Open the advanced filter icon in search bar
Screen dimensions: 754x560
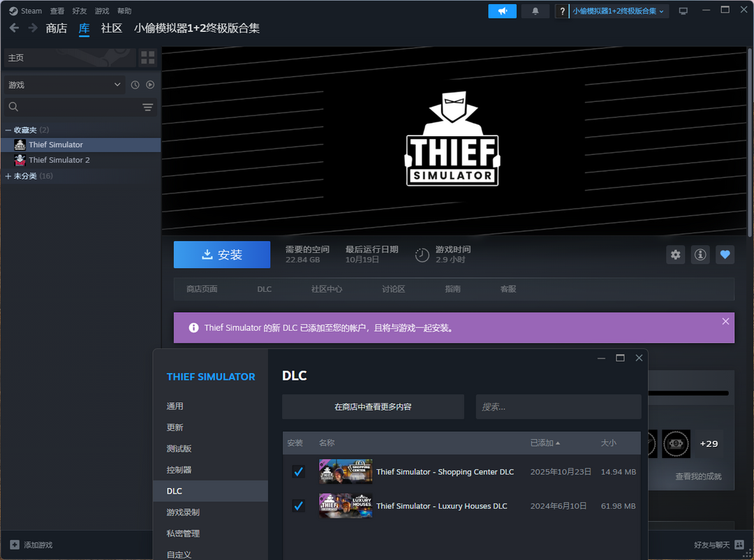click(x=147, y=107)
